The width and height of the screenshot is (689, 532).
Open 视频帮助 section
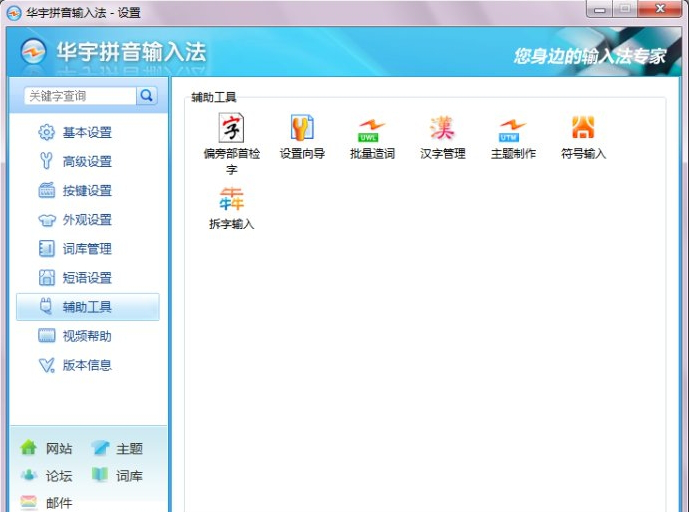(x=88, y=336)
